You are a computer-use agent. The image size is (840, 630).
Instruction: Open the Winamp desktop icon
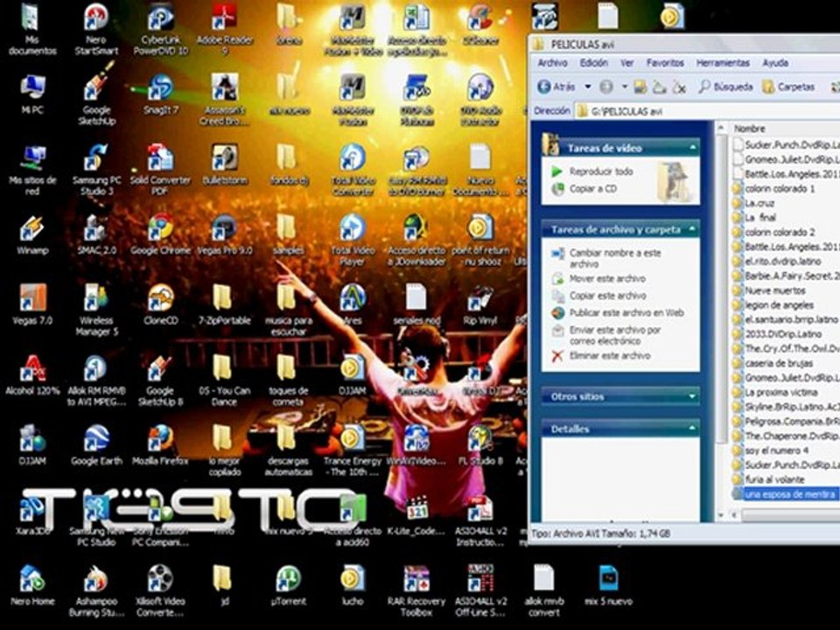pyautogui.click(x=32, y=234)
